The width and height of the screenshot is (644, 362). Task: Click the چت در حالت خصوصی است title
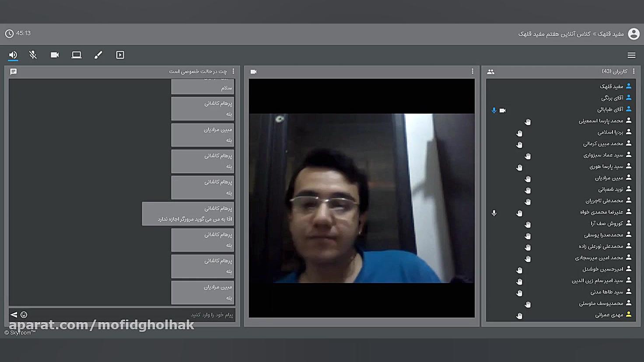[x=198, y=71]
